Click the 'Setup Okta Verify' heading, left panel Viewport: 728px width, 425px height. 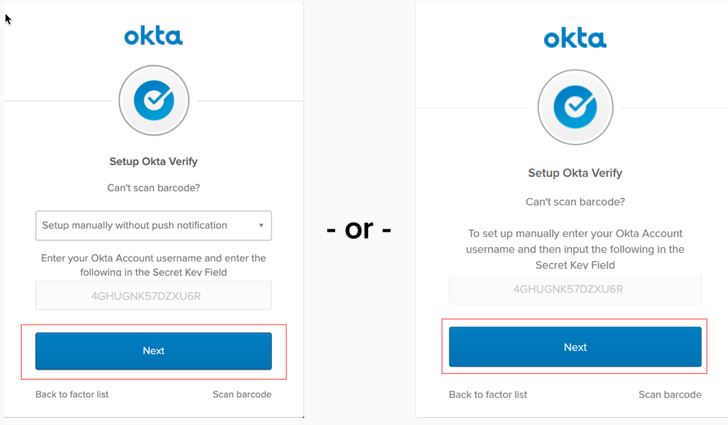tap(153, 160)
